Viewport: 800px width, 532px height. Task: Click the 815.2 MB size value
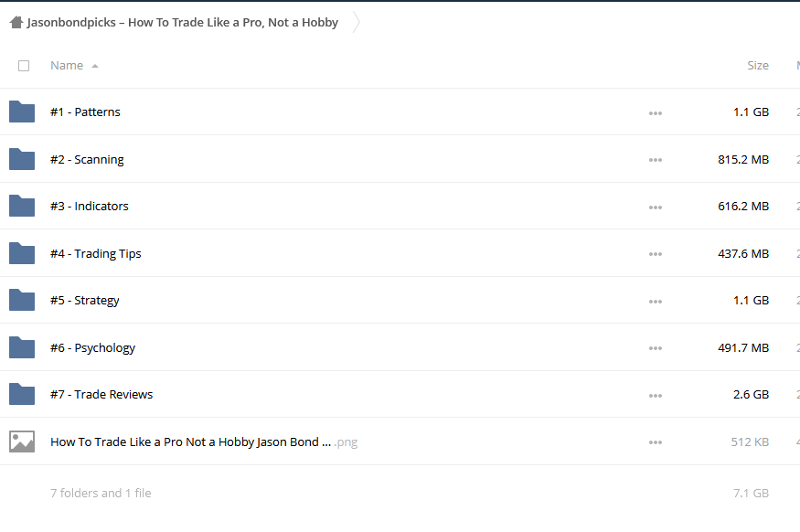click(742, 159)
